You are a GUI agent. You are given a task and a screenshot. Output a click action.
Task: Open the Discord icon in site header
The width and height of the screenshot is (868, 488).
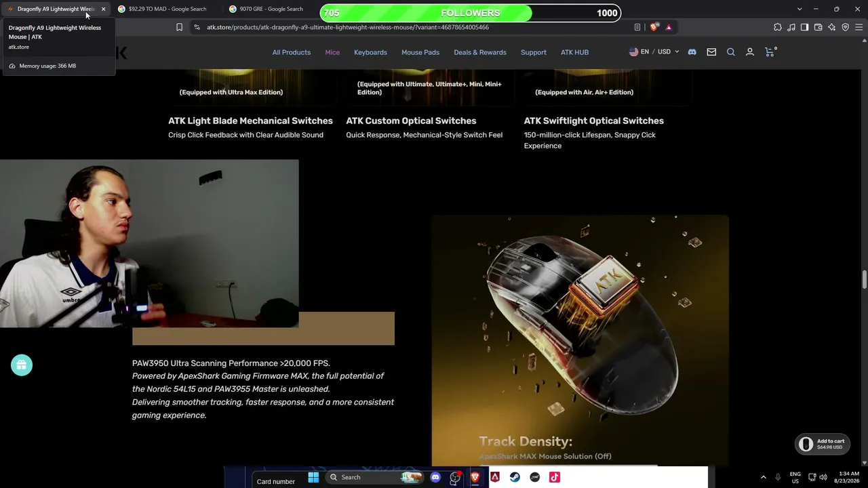[692, 52]
